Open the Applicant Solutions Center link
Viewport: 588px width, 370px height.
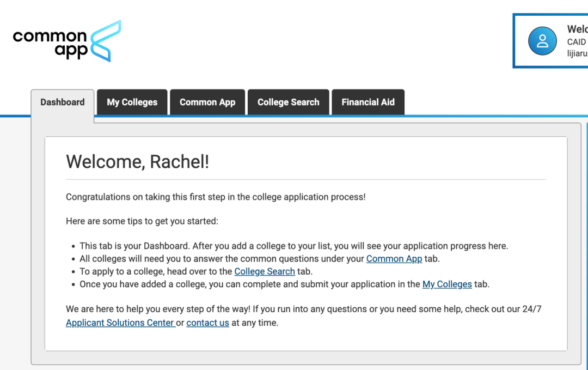pos(120,323)
